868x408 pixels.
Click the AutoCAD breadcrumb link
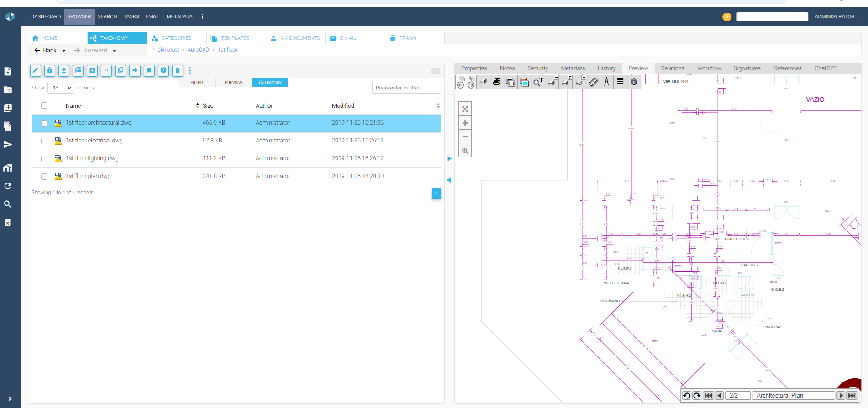(x=198, y=50)
